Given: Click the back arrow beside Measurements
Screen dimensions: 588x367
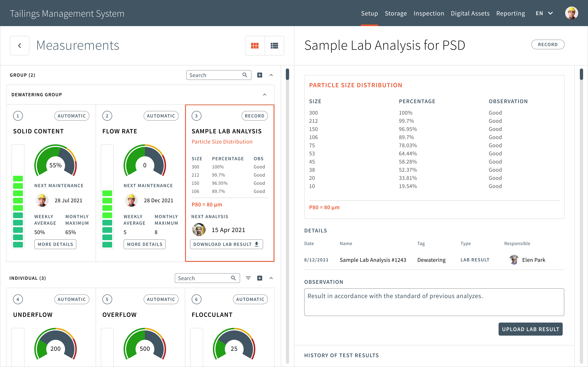Looking at the screenshot, I should pyautogui.click(x=20, y=46).
